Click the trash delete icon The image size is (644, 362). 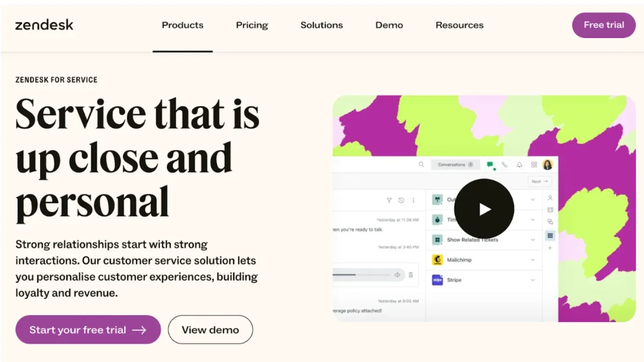pos(410,275)
